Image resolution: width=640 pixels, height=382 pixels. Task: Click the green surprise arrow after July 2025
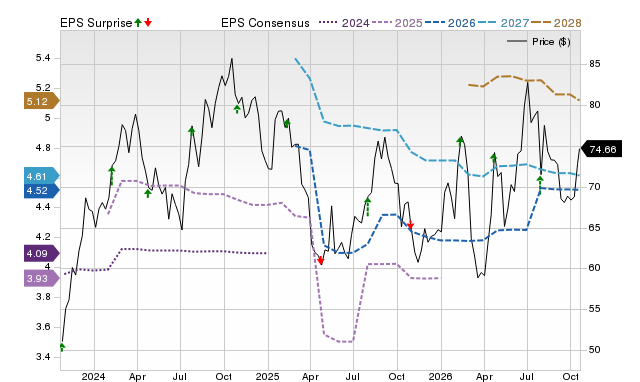(367, 206)
